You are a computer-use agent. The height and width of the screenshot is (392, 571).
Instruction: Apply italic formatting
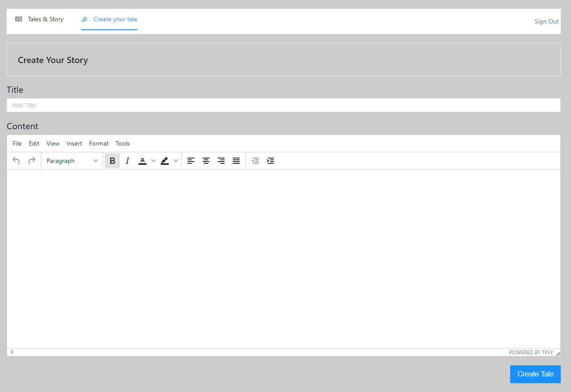pos(127,161)
